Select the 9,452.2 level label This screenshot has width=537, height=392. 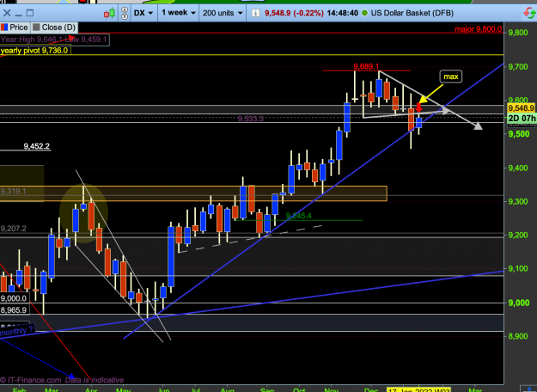pyautogui.click(x=37, y=146)
